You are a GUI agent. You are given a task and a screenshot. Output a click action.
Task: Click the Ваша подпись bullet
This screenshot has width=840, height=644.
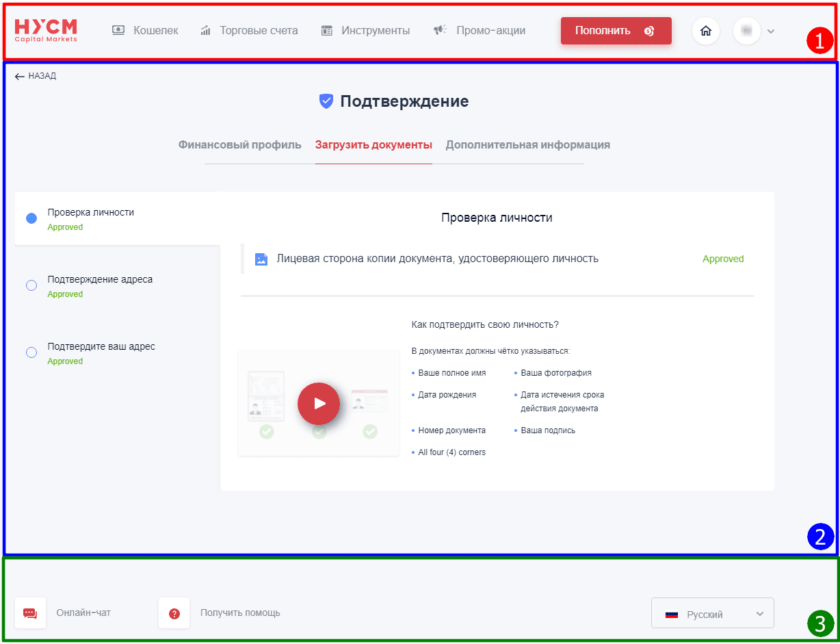pos(548,430)
